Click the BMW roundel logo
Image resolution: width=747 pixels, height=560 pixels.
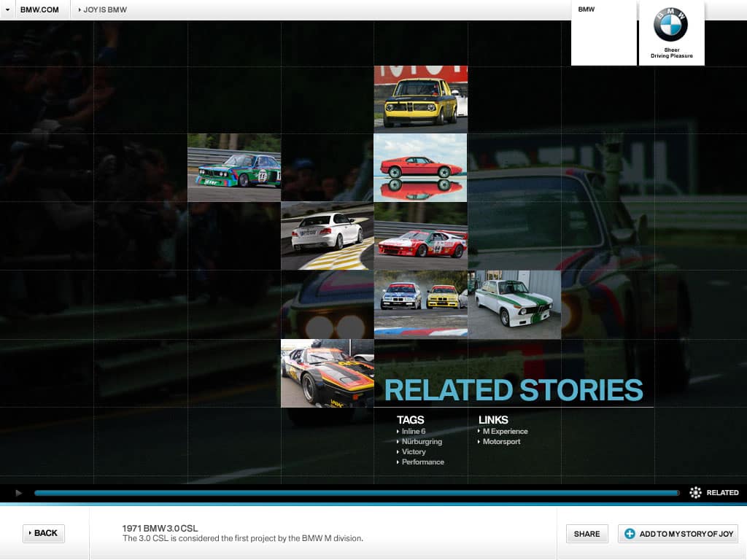[x=670, y=26]
